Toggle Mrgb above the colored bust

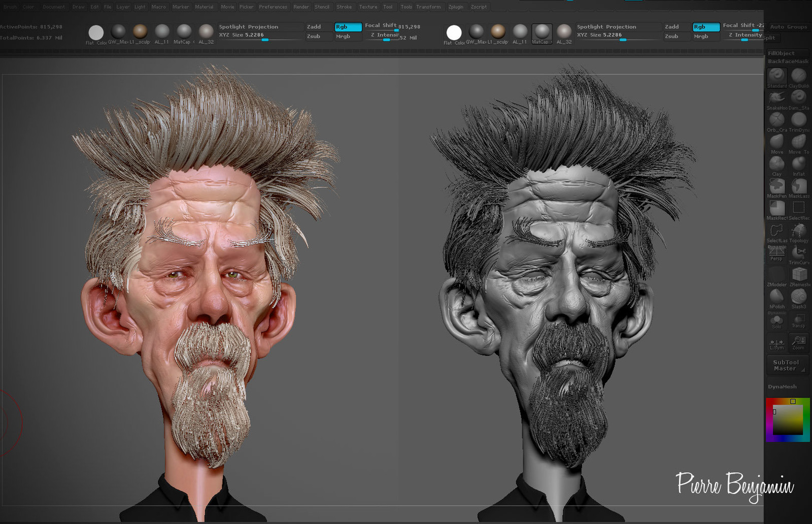click(348, 37)
